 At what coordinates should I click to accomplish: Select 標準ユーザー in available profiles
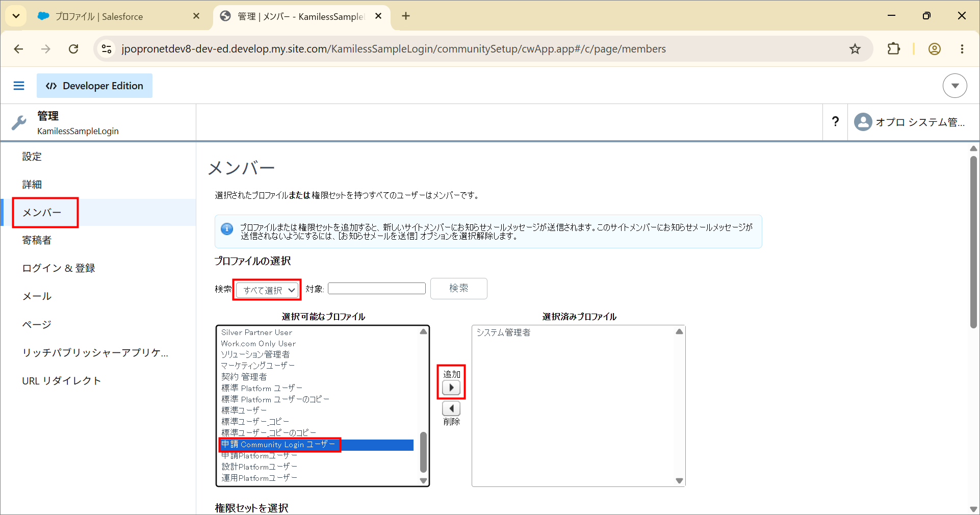click(x=244, y=410)
